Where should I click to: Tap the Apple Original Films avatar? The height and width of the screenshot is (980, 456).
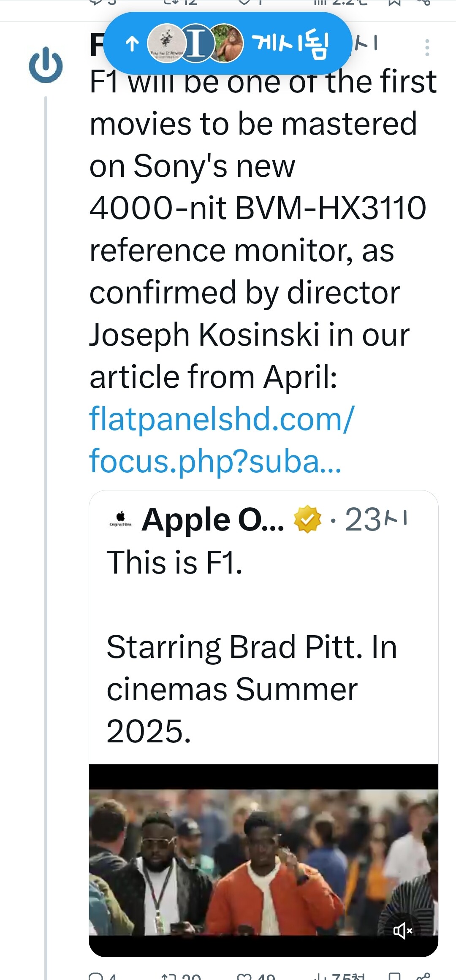coord(120,519)
